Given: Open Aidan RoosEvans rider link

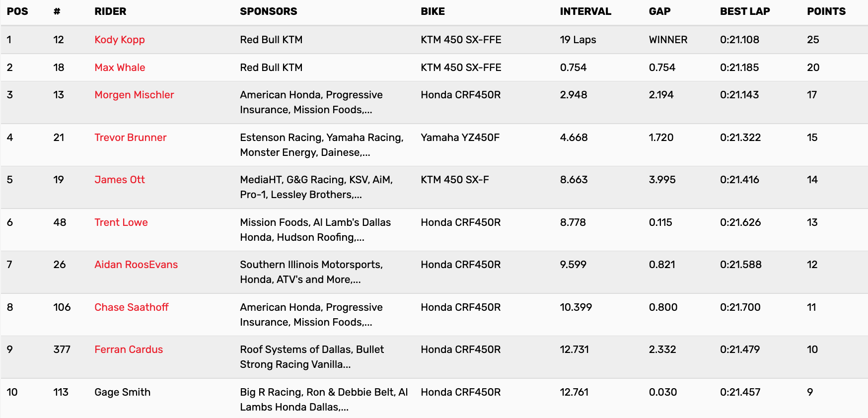Looking at the screenshot, I should click(136, 265).
